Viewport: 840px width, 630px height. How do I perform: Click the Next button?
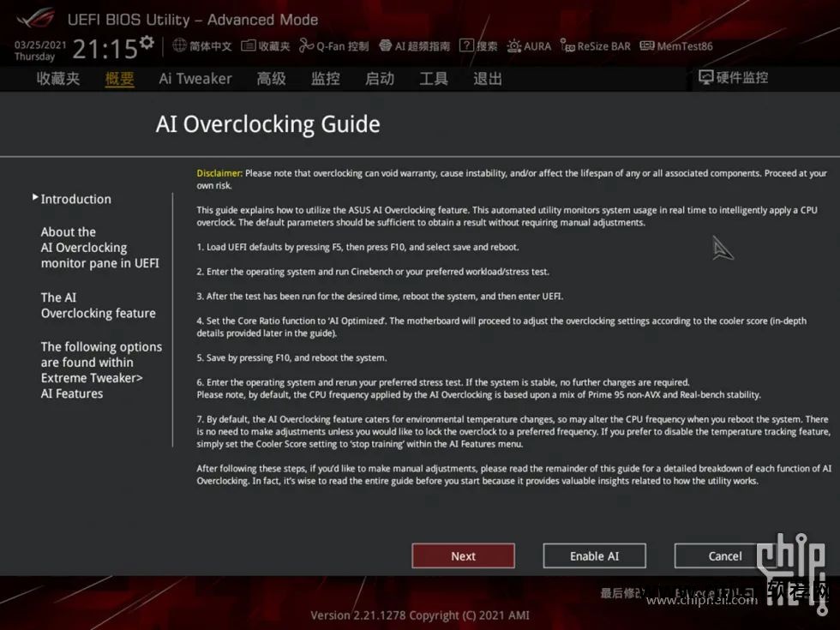tap(463, 556)
